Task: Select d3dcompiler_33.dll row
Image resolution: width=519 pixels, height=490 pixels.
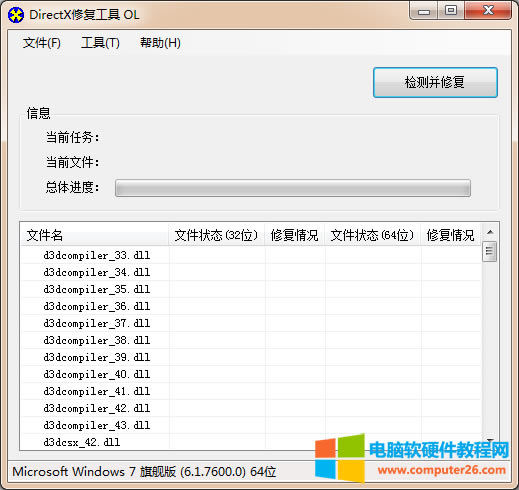Action: (251, 255)
